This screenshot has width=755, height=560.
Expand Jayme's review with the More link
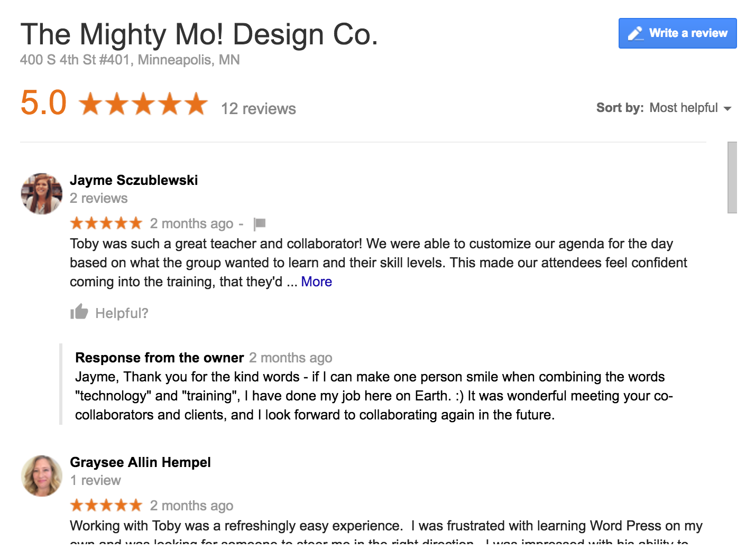[x=316, y=282]
